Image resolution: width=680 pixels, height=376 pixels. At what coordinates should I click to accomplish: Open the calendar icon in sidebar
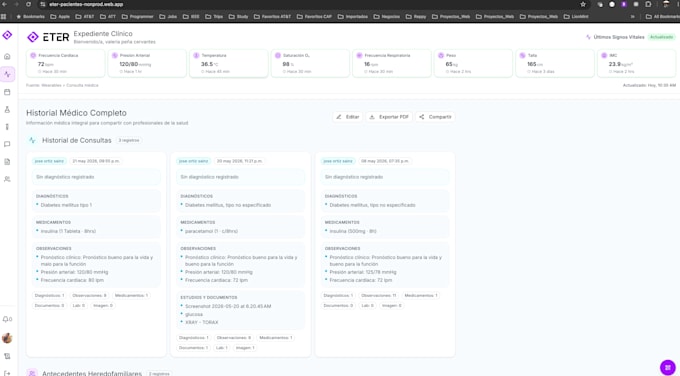(x=7, y=92)
